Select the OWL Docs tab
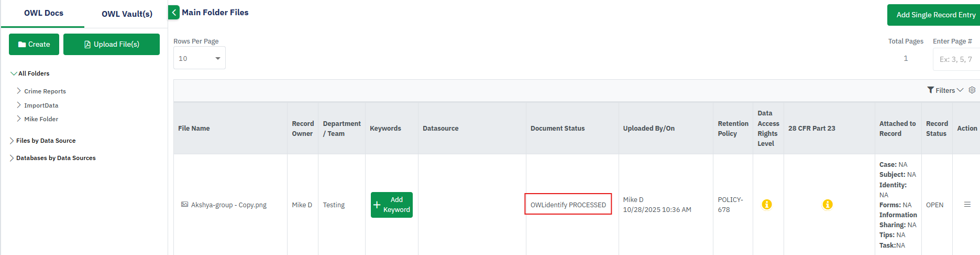Screen dimensions: 980x255 pos(43,13)
